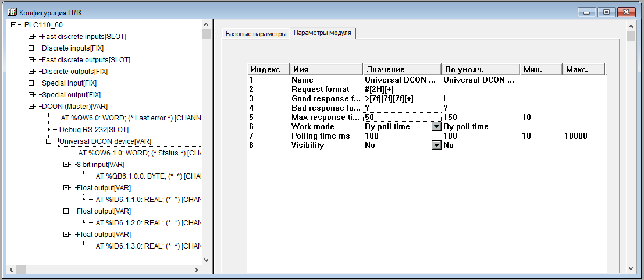
Task: Collapse the DCON (Master)[VAR] node
Action: [31, 107]
